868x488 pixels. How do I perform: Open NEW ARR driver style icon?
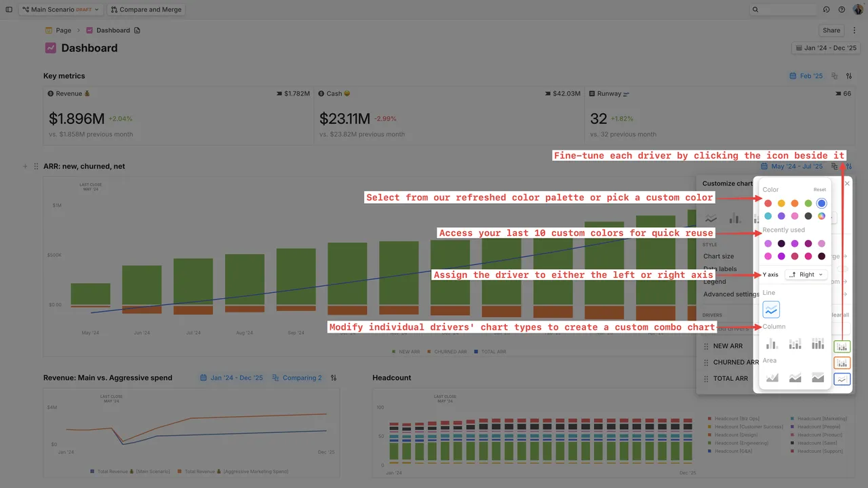click(842, 346)
